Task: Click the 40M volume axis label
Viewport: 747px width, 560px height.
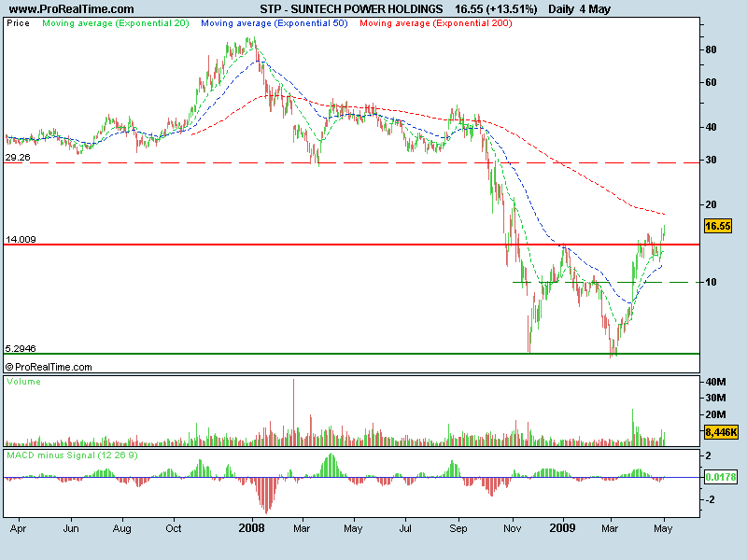Action: [715, 382]
